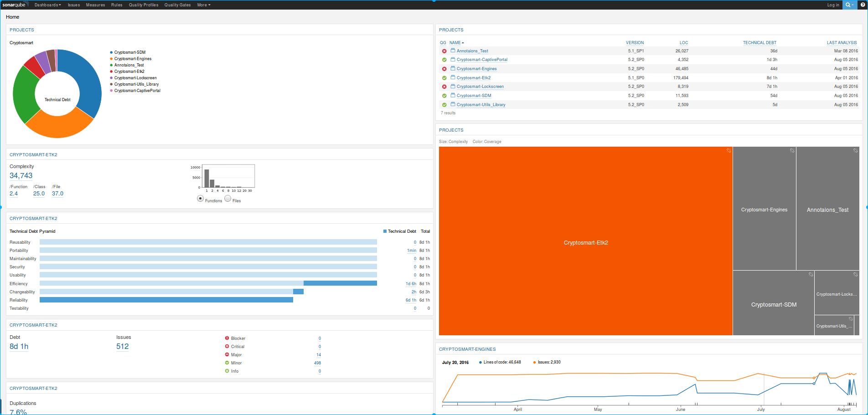Open the debt value 8d 1h
Viewport: 868px width, 415px height.
click(19, 347)
